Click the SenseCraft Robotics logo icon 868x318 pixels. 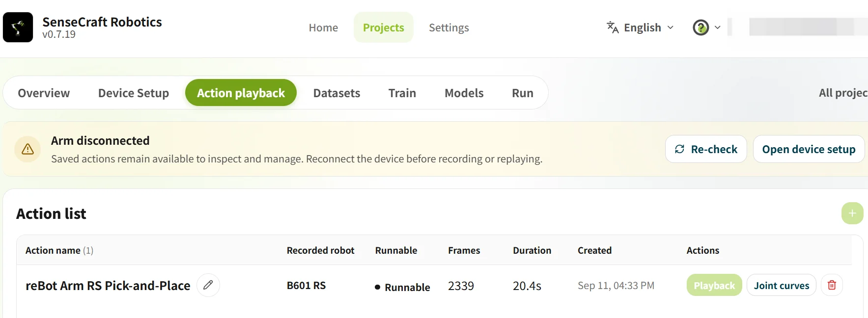(18, 27)
